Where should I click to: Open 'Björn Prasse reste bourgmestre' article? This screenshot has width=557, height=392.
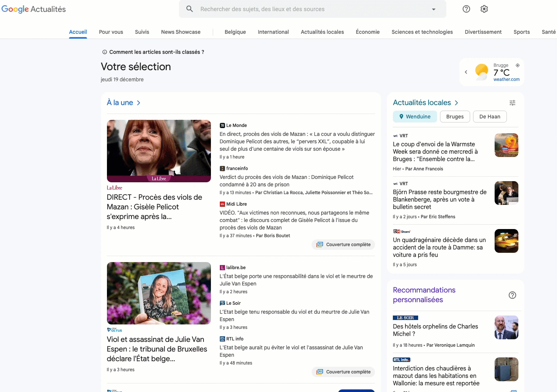click(x=440, y=199)
